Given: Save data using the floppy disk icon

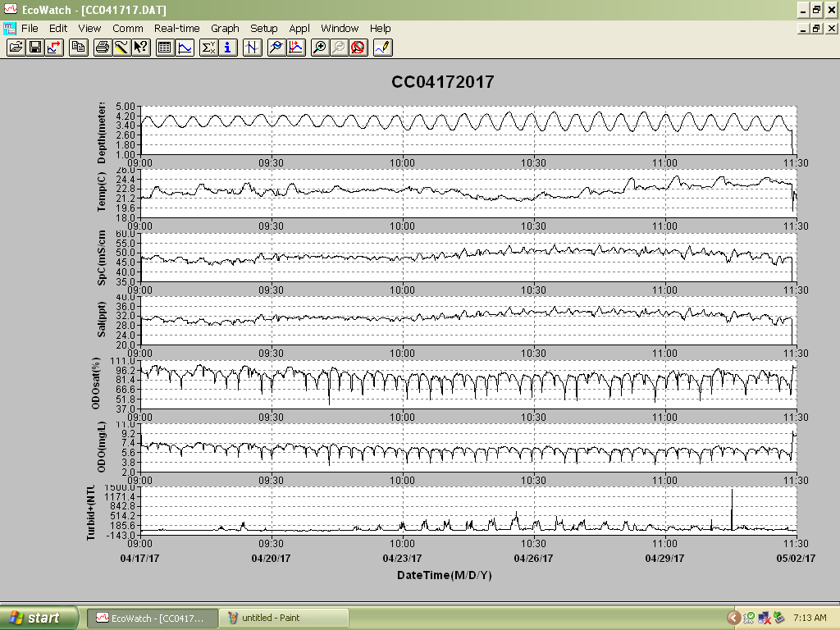Looking at the screenshot, I should pos(35,48).
